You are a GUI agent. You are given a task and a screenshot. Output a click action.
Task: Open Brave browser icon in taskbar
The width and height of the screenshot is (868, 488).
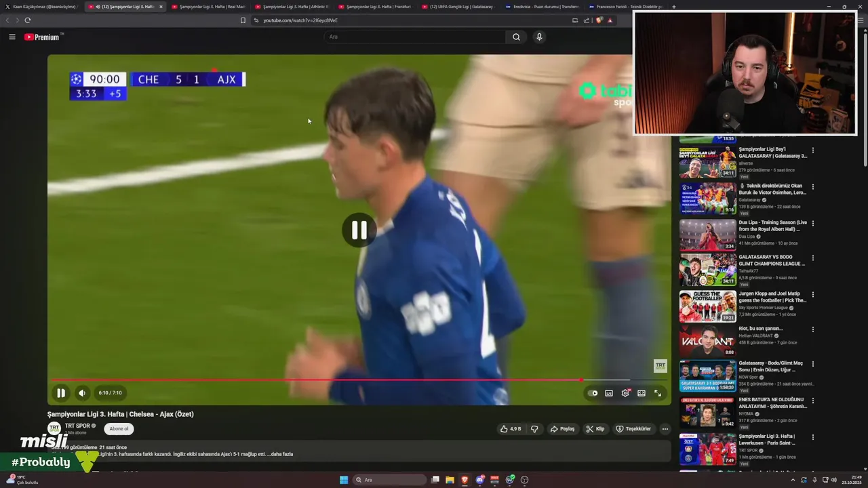point(465,480)
